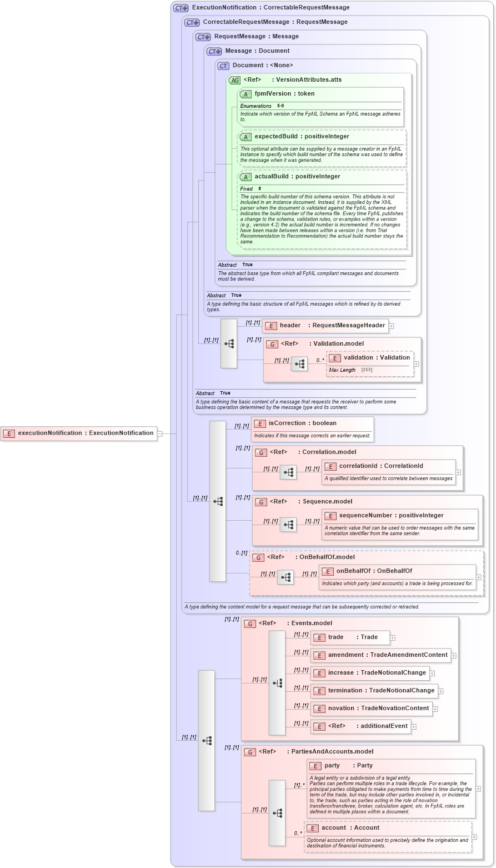The image size is (496, 868).
Task: Select the correlationId : CorrelationId label
Action: [381, 466]
